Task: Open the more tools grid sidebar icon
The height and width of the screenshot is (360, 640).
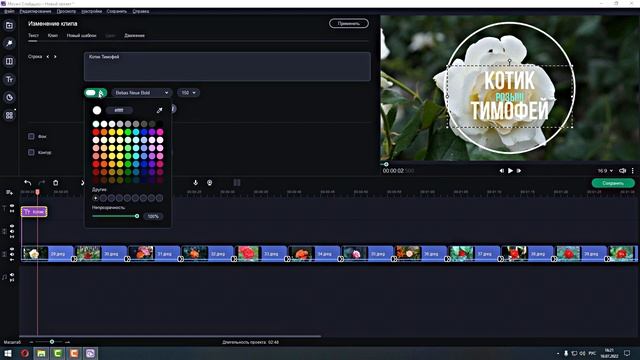Action: pyautogui.click(x=9, y=115)
